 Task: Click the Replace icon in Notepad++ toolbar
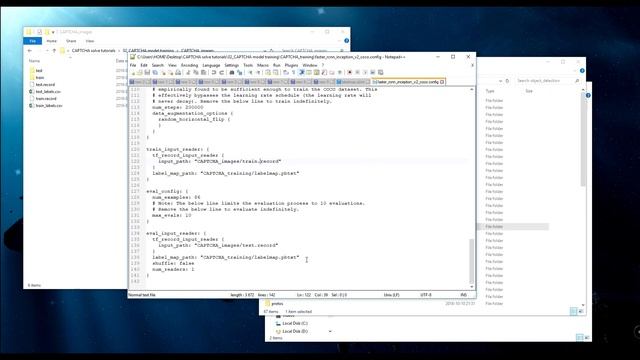(240, 72)
